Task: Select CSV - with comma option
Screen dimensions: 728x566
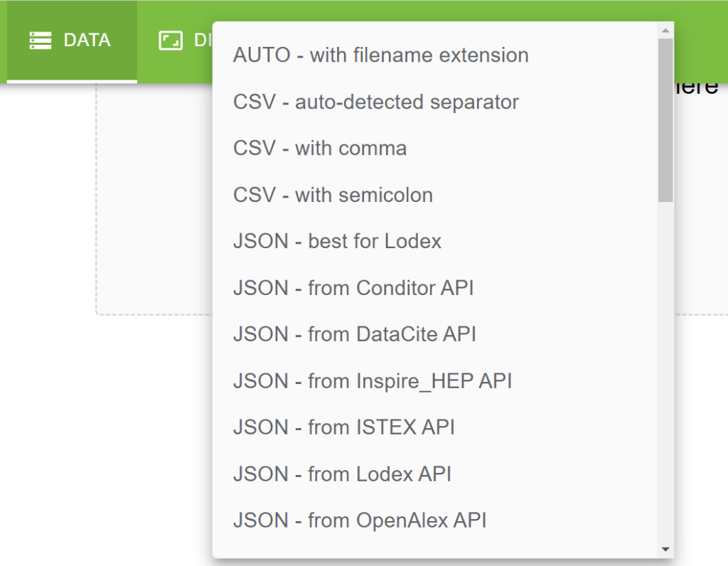Action: point(434,148)
